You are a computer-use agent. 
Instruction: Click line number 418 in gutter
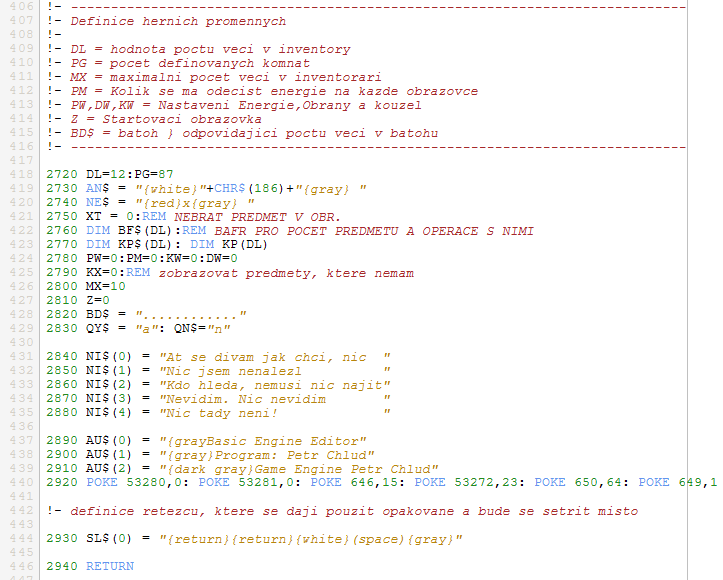point(22,174)
